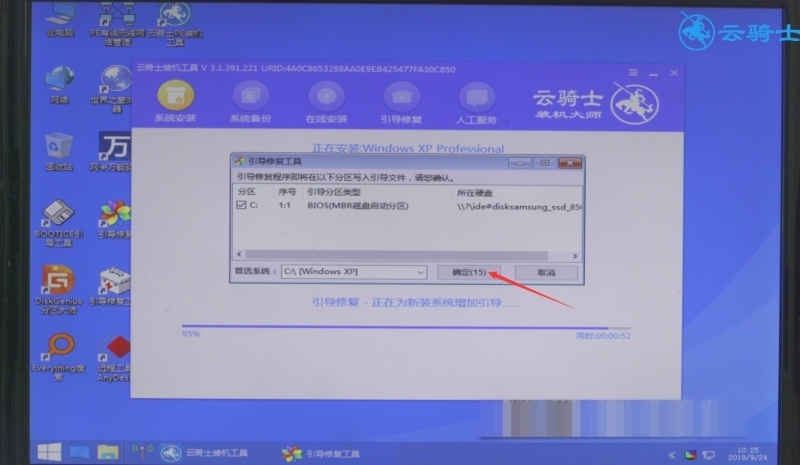Image resolution: width=800 pixels, height=465 pixels.
Task: Select 系统安装 in the 云骑士 toolbar
Action: click(175, 102)
